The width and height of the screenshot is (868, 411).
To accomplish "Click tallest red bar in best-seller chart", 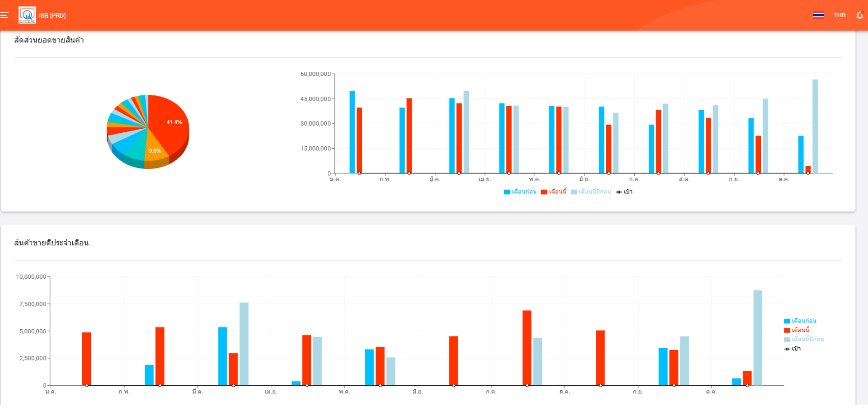I will [527, 348].
